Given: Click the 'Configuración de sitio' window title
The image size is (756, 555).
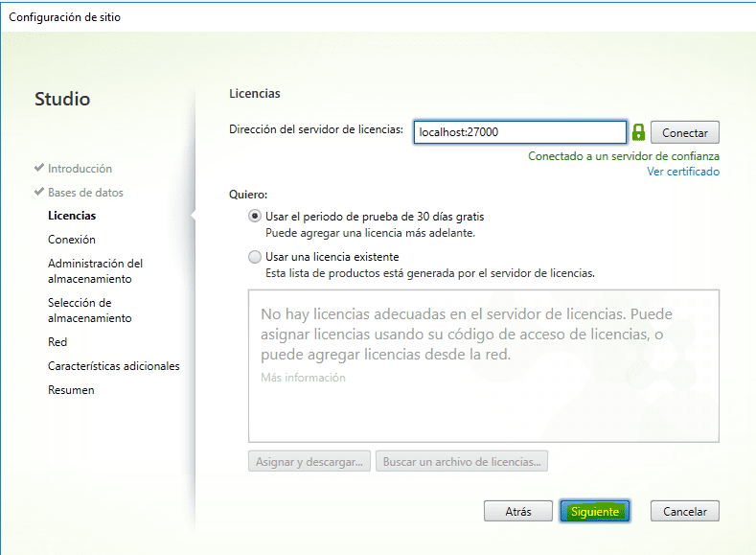Looking at the screenshot, I should 64,17.
